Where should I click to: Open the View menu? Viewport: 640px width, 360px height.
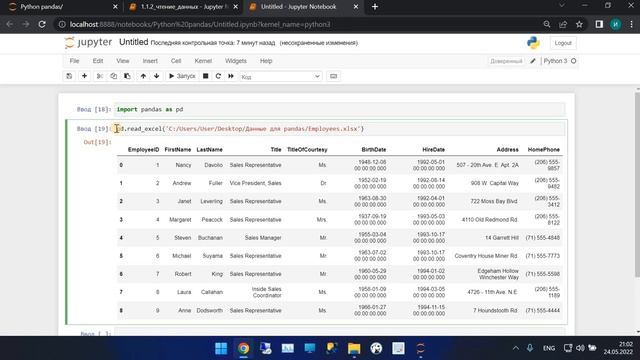coord(123,61)
